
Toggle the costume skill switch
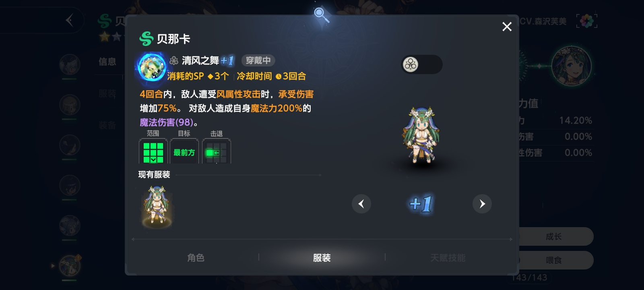(x=422, y=64)
